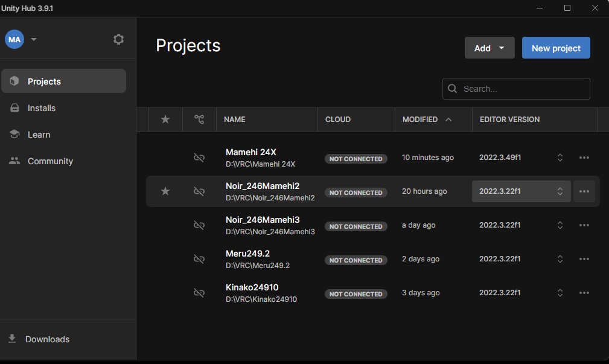
Task: Click the Community people icon
Action: pos(14,161)
